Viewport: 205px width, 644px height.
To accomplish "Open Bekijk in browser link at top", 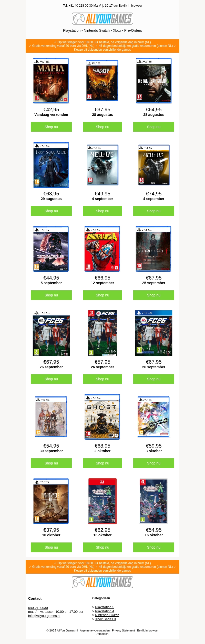I will pos(130,6).
